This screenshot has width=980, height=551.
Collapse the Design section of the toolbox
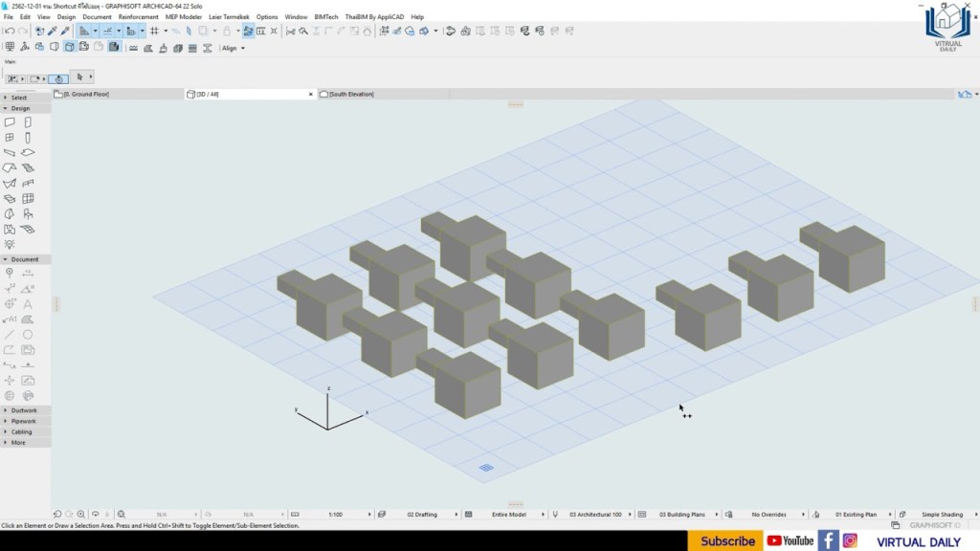tap(8, 108)
